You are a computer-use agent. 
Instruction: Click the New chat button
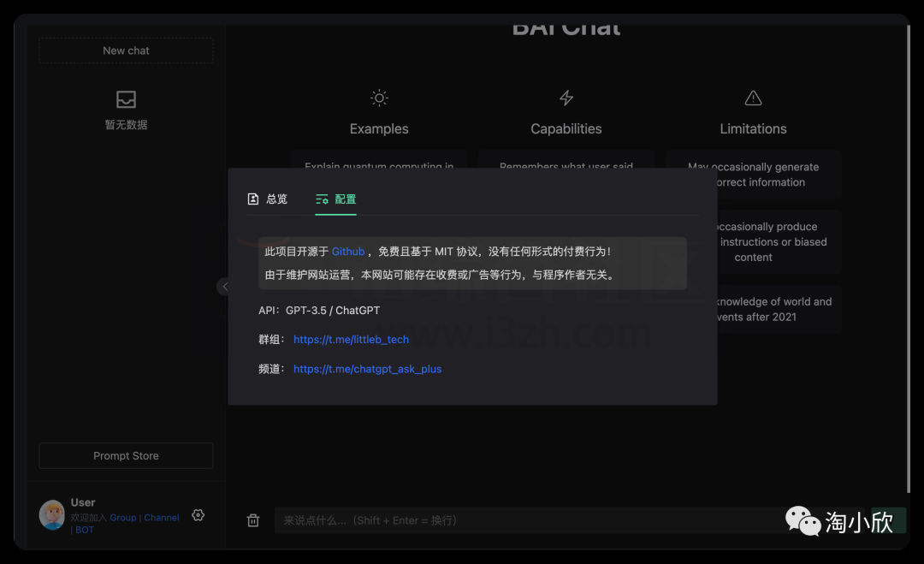pyautogui.click(x=126, y=50)
